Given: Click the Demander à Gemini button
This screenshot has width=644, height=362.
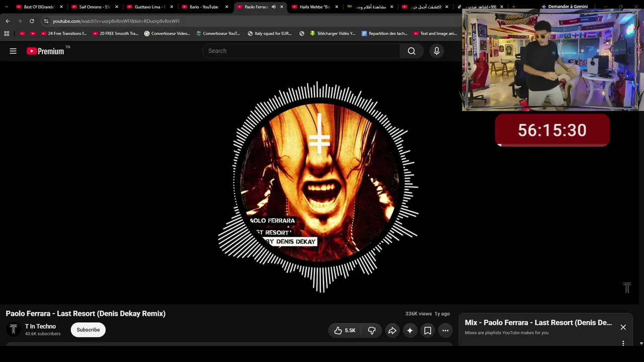Looking at the screenshot, I should 564,7.
